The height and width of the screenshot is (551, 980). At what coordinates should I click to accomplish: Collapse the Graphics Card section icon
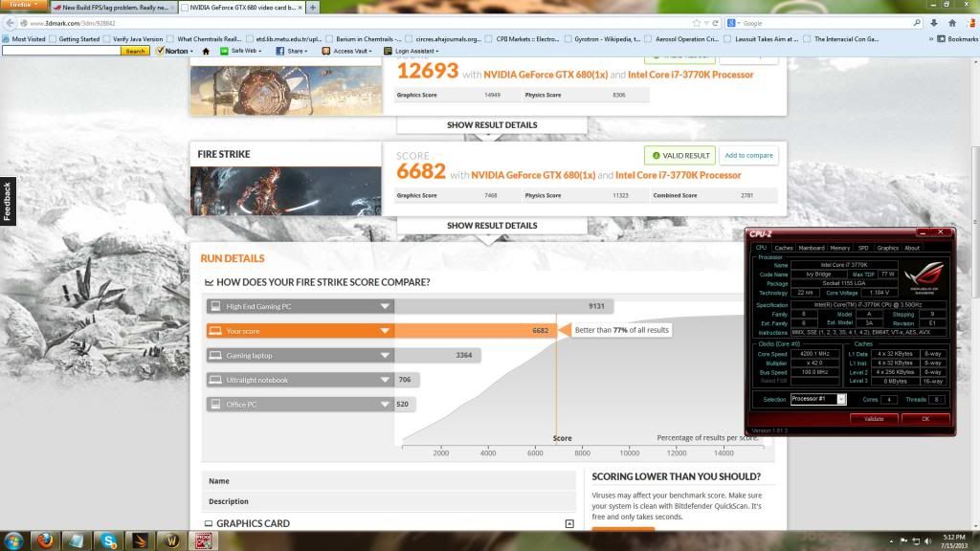click(569, 523)
